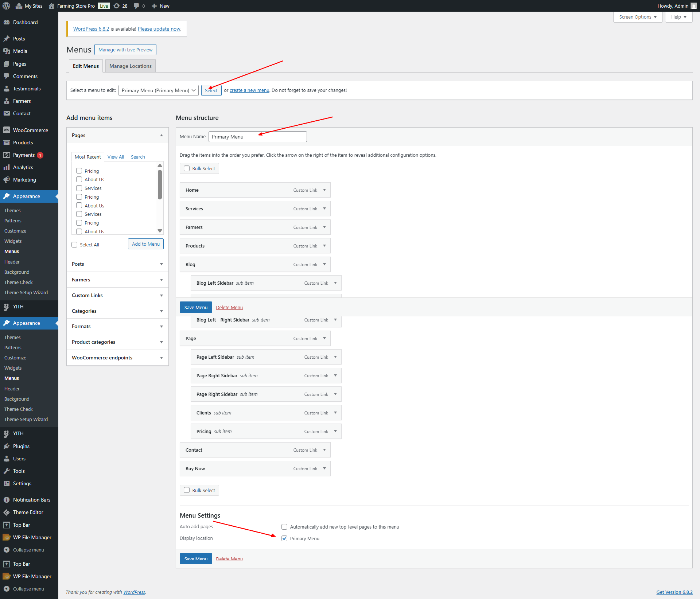
Task: Click the Posts pushpin icon
Action: (7, 39)
